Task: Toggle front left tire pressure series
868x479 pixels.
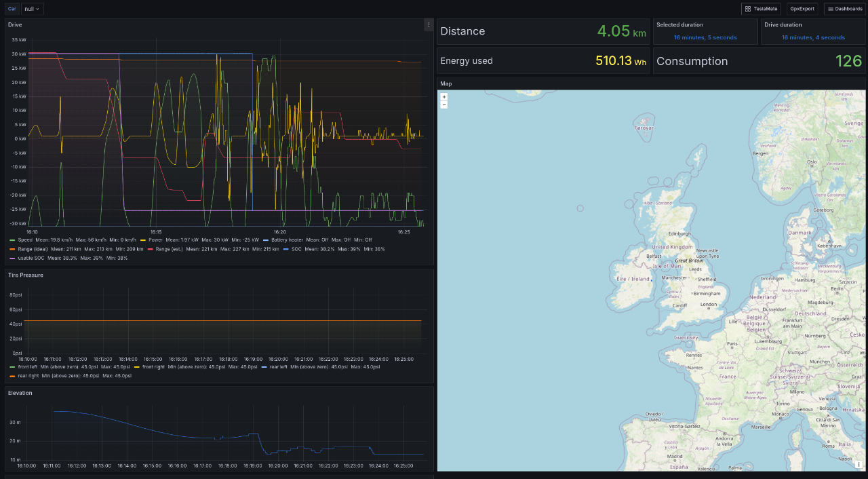Action: [x=28, y=366]
